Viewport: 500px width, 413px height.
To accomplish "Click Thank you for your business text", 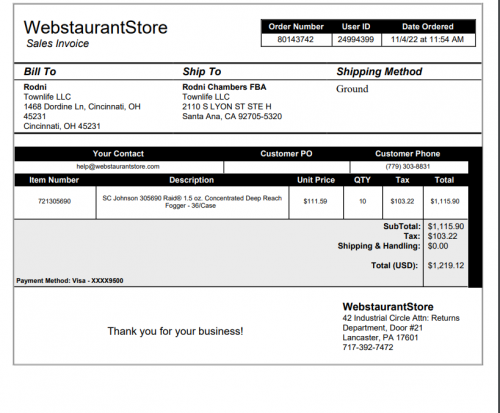I will pos(175,331).
